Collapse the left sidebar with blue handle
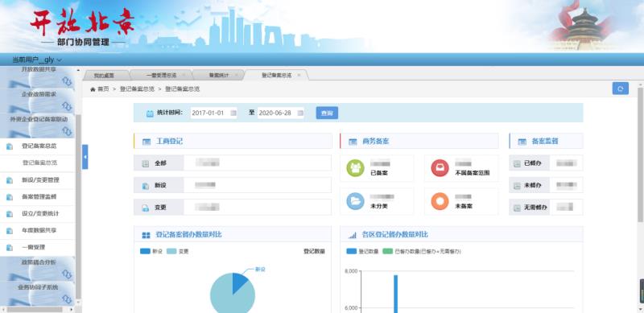The height and width of the screenshot is (313, 644). click(x=85, y=156)
